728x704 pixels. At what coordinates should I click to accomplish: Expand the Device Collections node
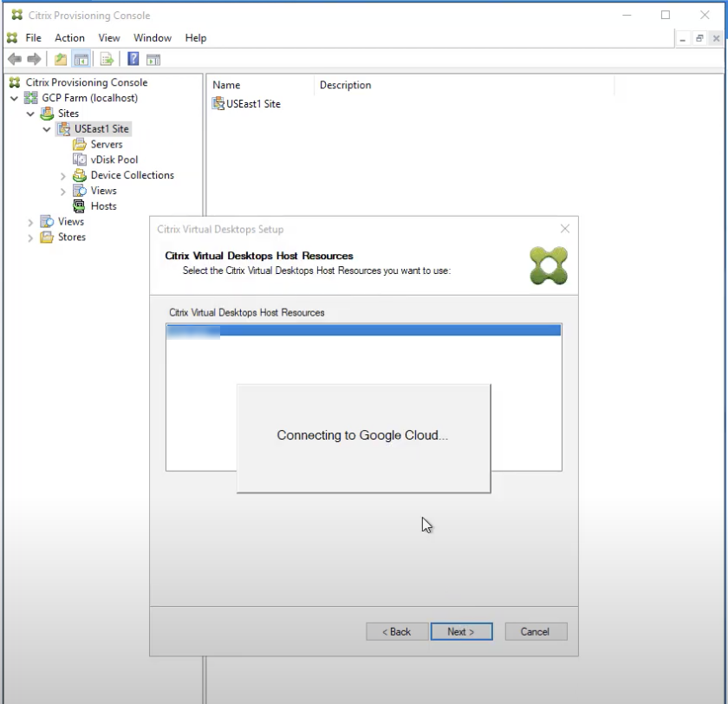pos(62,175)
